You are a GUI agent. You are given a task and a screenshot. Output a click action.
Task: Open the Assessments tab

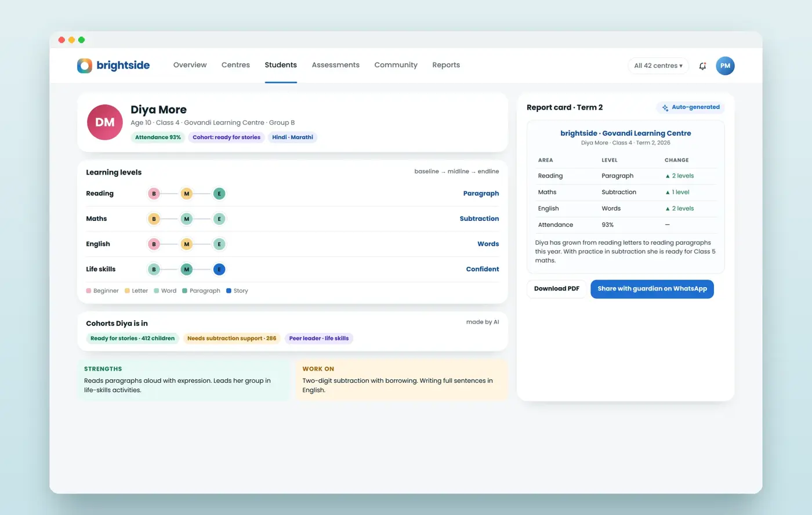(335, 65)
